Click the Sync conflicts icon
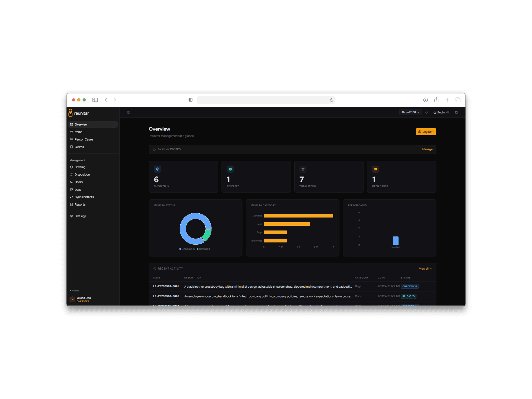Screen dimensions: 532x399 coord(71,197)
